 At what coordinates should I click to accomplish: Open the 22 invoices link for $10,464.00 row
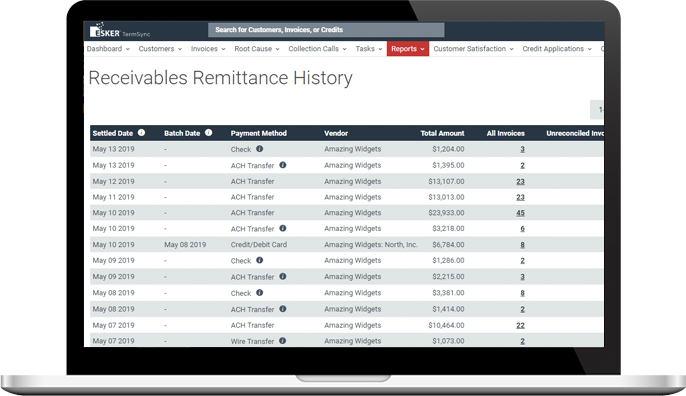coord(520,326)
